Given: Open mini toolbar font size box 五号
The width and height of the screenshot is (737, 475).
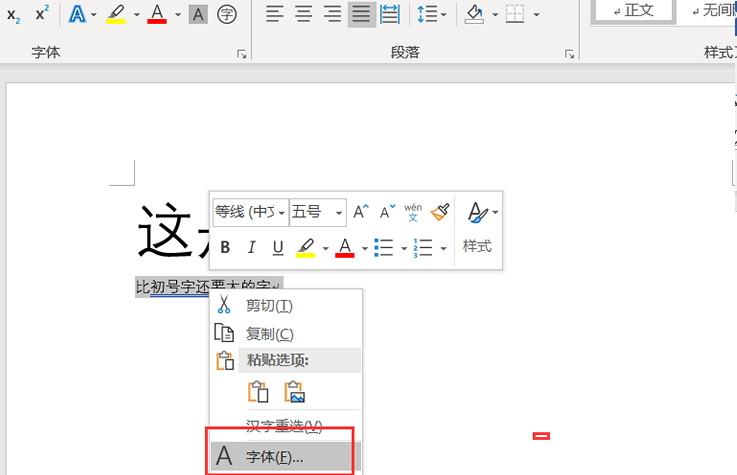Looking at the screenshot, I should [x=318, y=212].
